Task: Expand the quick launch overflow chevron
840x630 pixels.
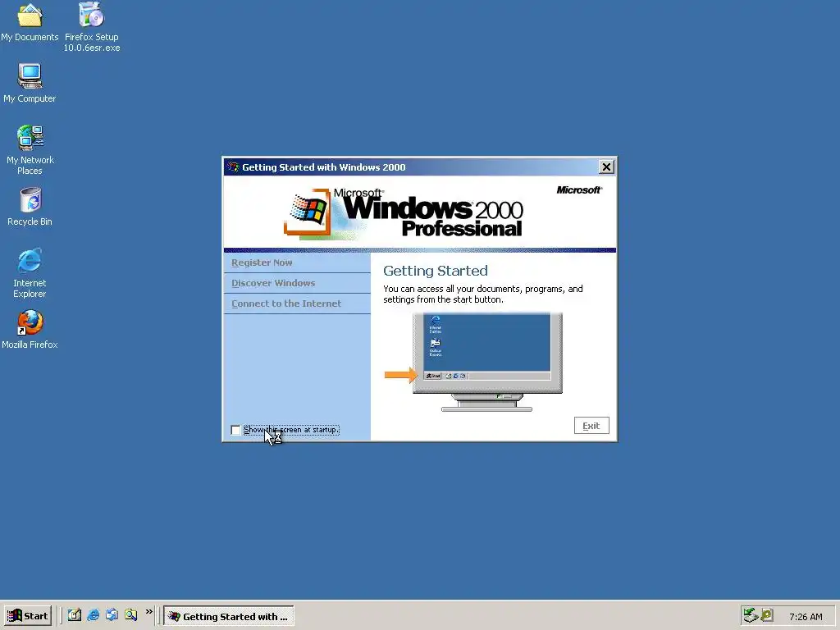Action: click(149, 611)
